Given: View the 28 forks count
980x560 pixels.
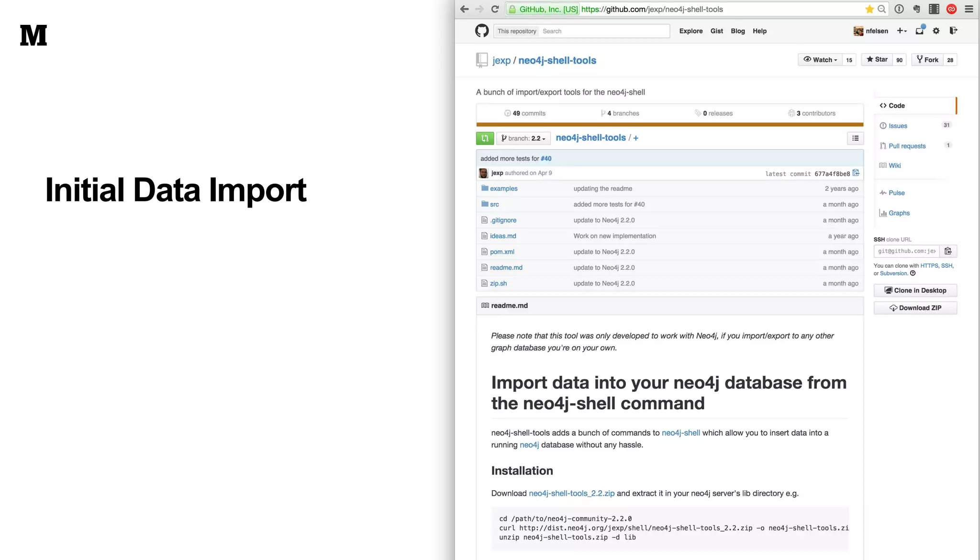Looking at the screenshot, I should (x=950, y=60).
